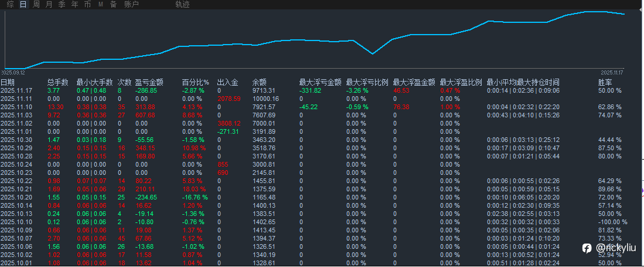Click the -100.00 % win rate

(613, 222)
